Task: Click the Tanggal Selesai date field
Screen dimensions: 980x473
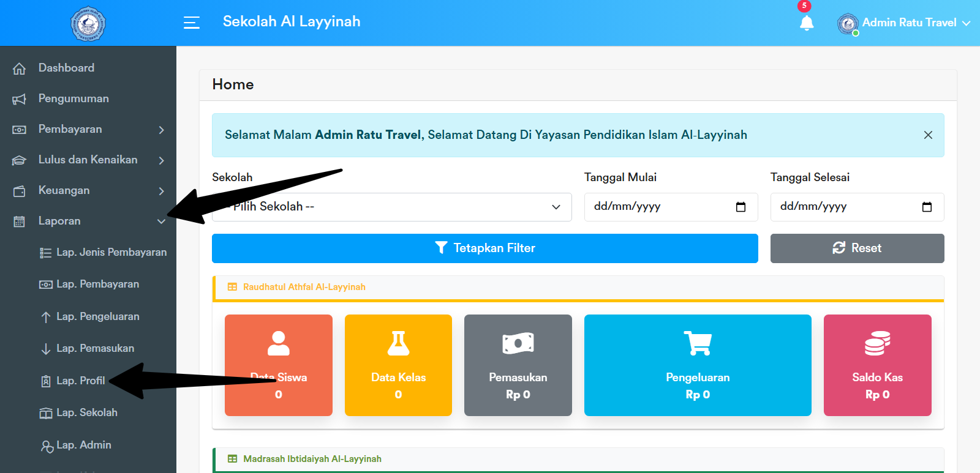Action: click(x=858, y=207)
